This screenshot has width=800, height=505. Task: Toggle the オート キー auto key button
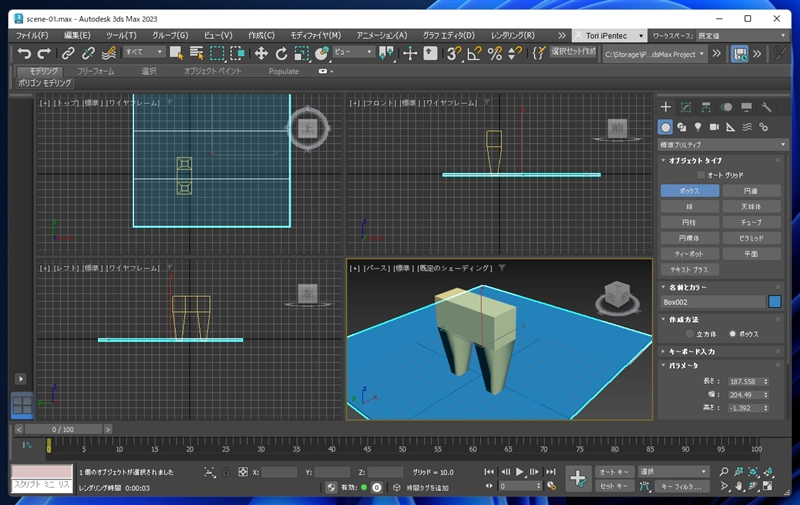[x=614, y=472]
